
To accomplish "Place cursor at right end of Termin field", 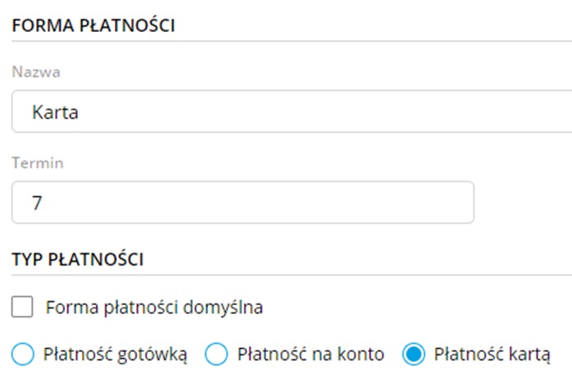I will tap(460, 203).
